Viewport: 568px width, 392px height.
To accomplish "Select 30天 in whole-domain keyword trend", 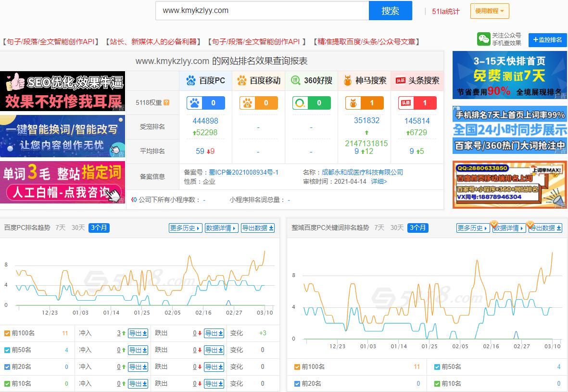I will click(x=397, y=228).
